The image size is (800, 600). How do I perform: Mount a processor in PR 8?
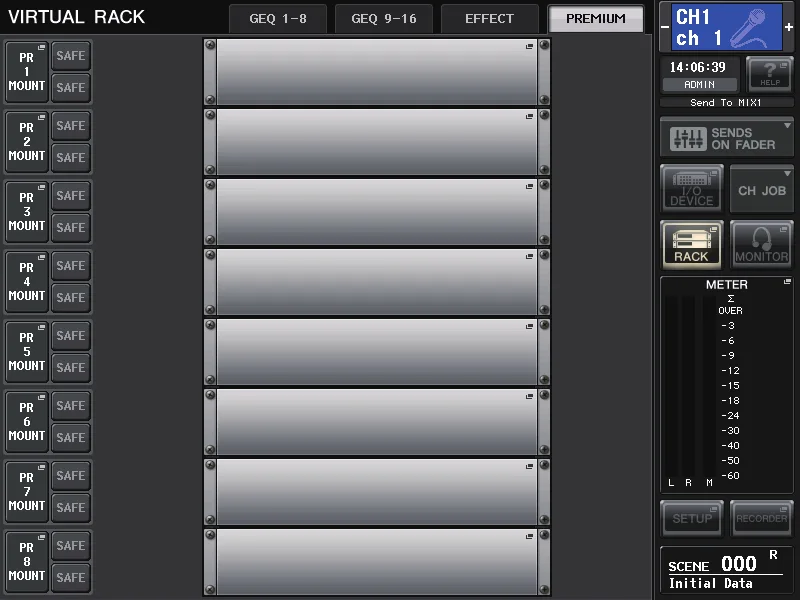tap(27, 561)
